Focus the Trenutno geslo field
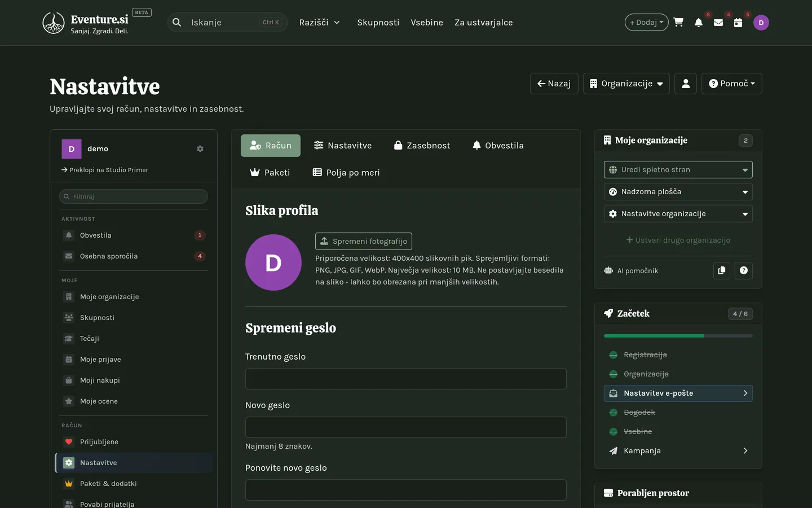The height and width of the screenshot is (508, 812). [x=406, y=379]
